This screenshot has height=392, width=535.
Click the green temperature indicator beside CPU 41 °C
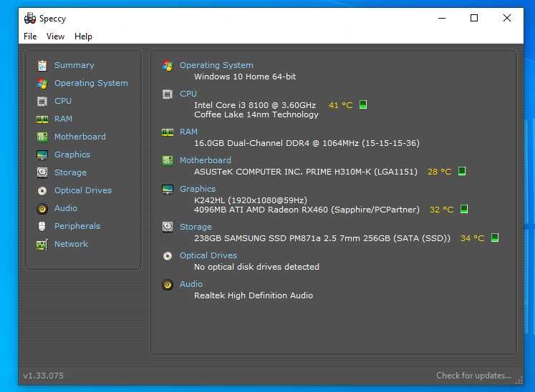(363, 104)
